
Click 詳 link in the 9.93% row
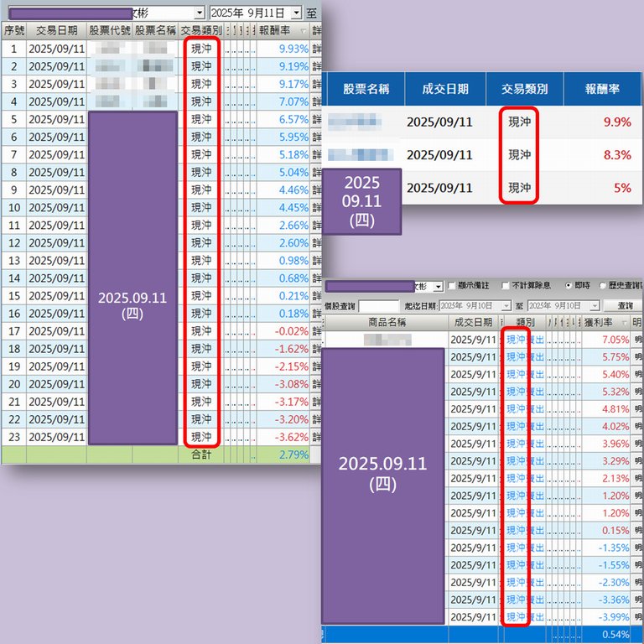tap(316, 49)
